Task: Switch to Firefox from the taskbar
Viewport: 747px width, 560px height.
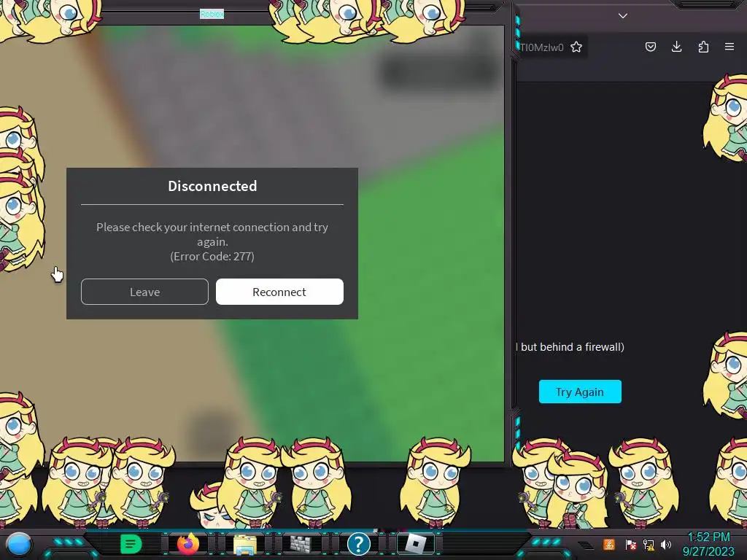Action: point(188,544)
